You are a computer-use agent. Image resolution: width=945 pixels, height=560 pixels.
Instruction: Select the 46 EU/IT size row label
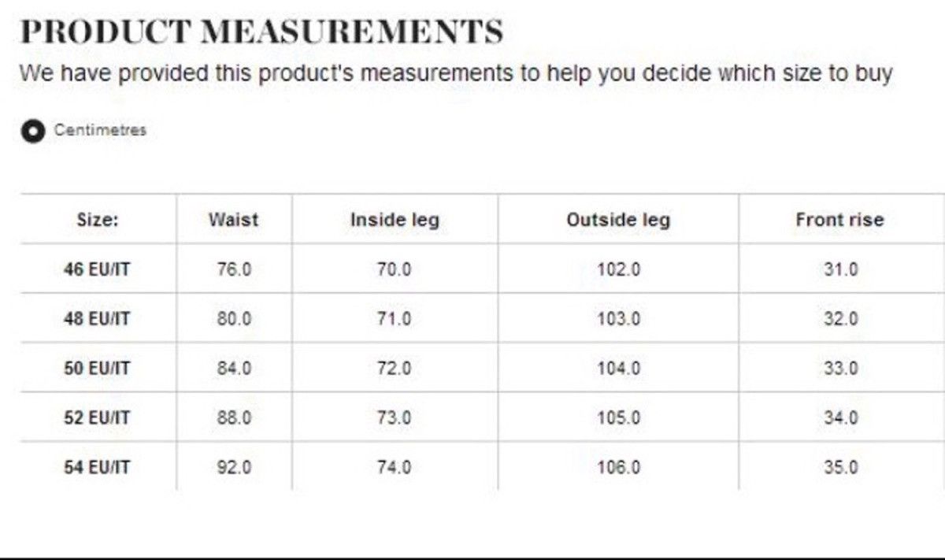97,269
